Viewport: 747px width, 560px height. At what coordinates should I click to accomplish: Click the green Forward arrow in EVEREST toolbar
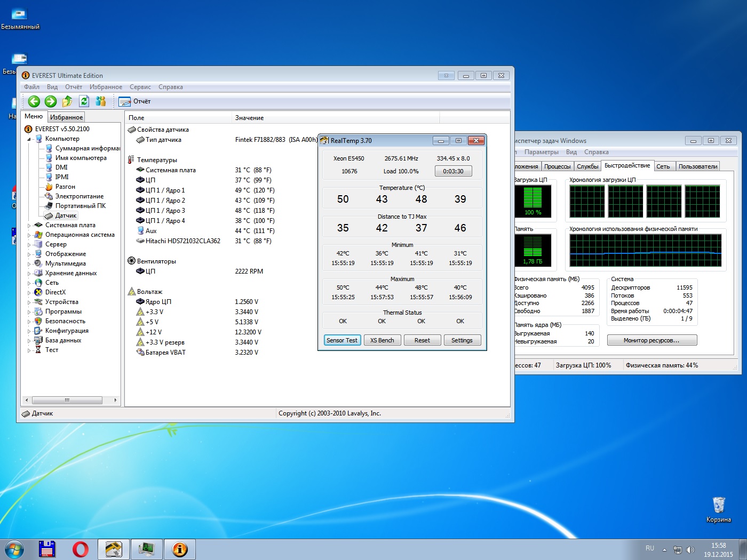pyautogui.click(x=51, y=101)
